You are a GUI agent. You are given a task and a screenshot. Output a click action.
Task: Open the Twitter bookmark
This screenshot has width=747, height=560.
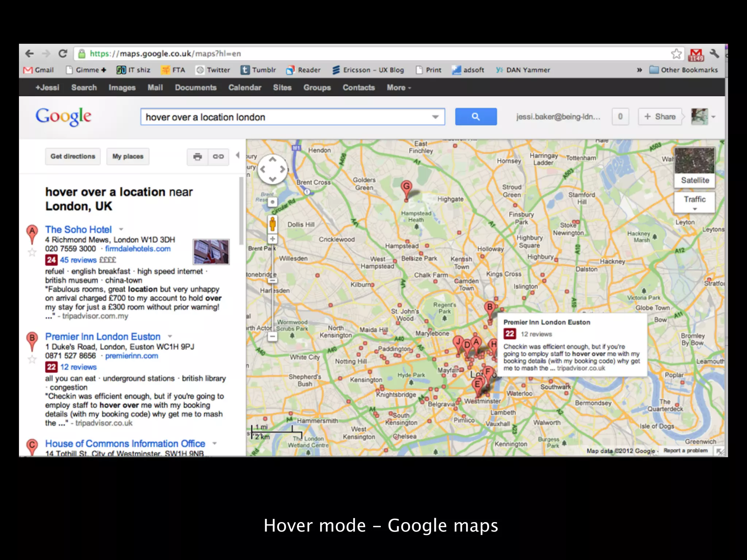[213, 70]
